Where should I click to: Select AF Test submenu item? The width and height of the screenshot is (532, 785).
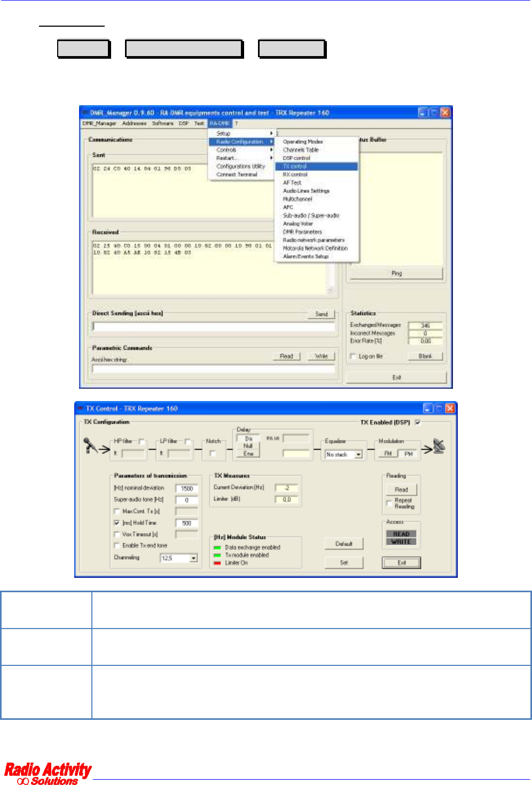click(316, 183)
